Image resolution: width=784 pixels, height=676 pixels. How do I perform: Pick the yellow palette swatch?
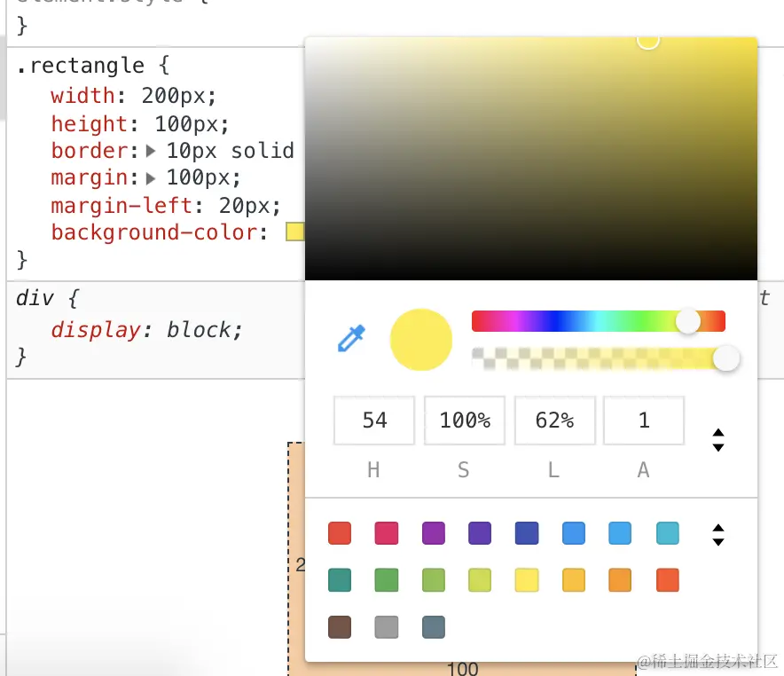[527, 580]
